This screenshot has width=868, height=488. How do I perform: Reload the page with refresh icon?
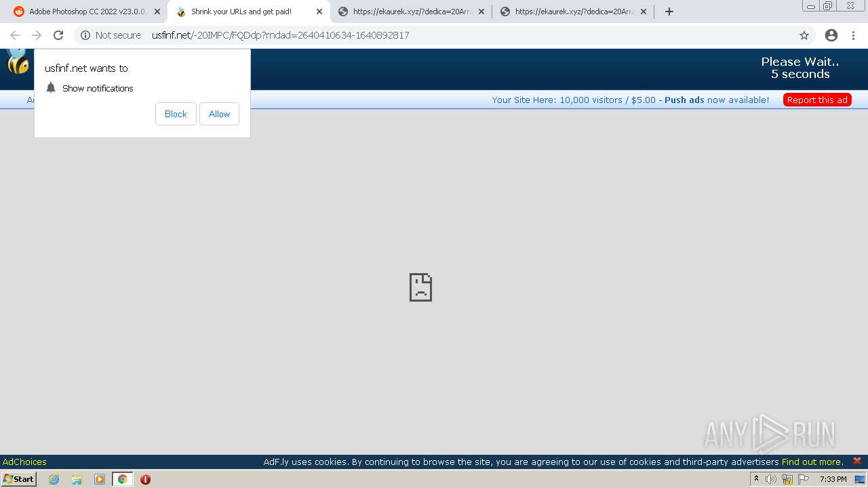point(58,35)
